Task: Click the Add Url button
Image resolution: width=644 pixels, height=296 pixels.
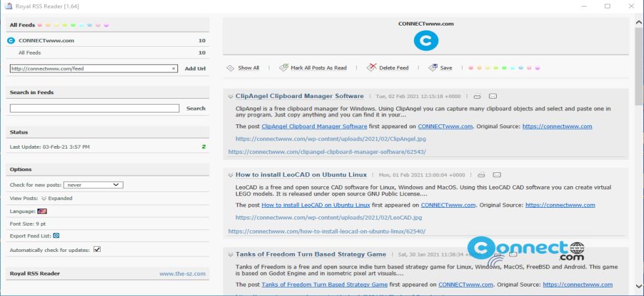Action: (x=195, y=68)
